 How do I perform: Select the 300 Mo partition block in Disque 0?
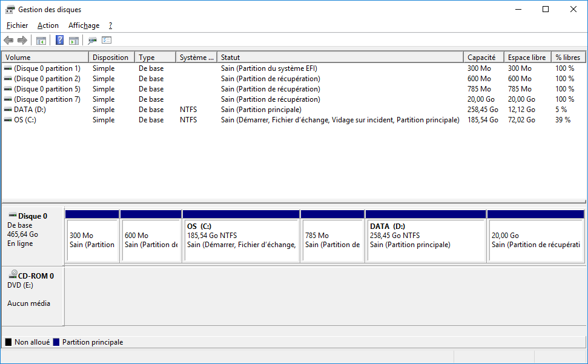tap(92, 237)
